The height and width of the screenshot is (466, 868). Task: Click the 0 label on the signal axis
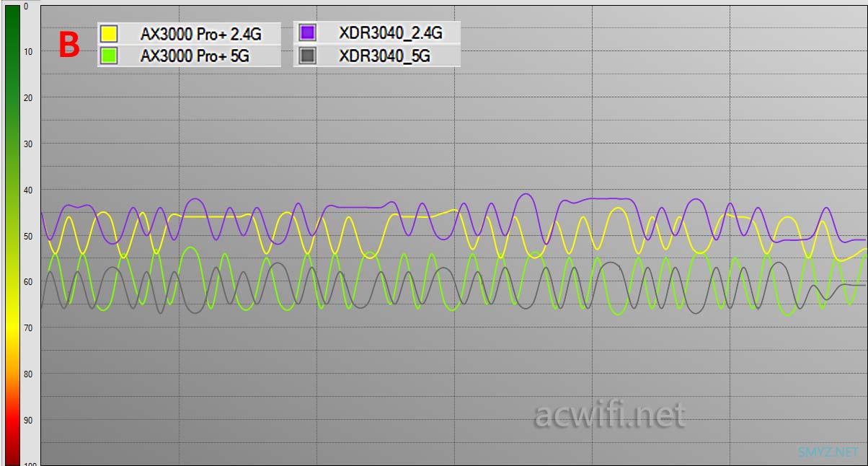point(26,6)
